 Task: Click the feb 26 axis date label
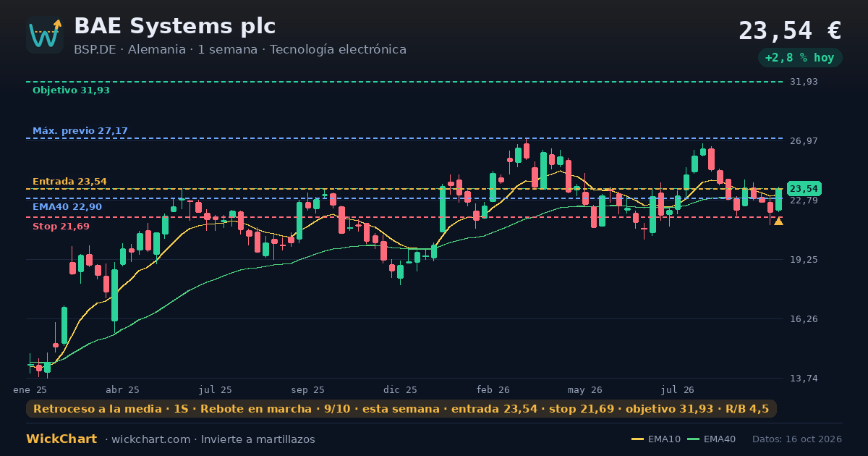493,390
